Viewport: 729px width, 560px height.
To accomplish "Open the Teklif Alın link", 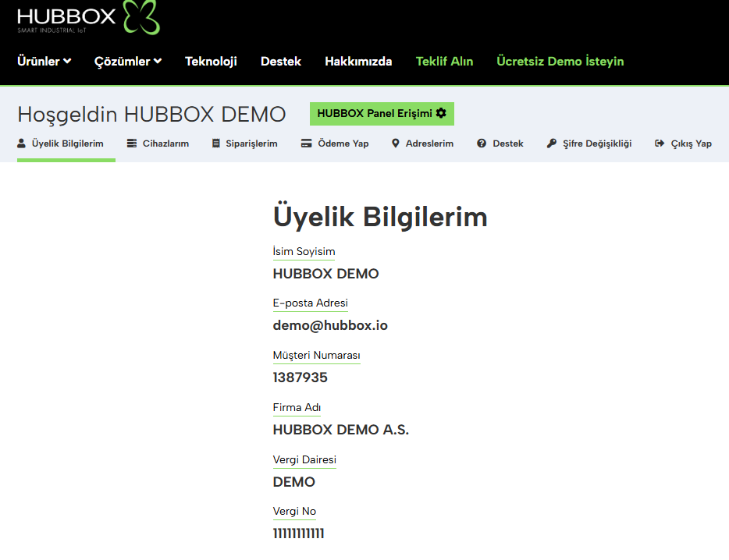I will click(444, 62).
